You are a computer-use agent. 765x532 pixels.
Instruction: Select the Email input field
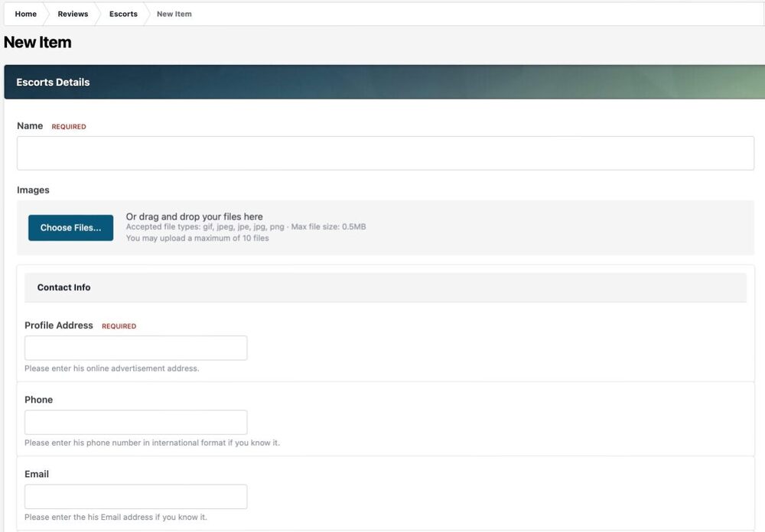136,496
